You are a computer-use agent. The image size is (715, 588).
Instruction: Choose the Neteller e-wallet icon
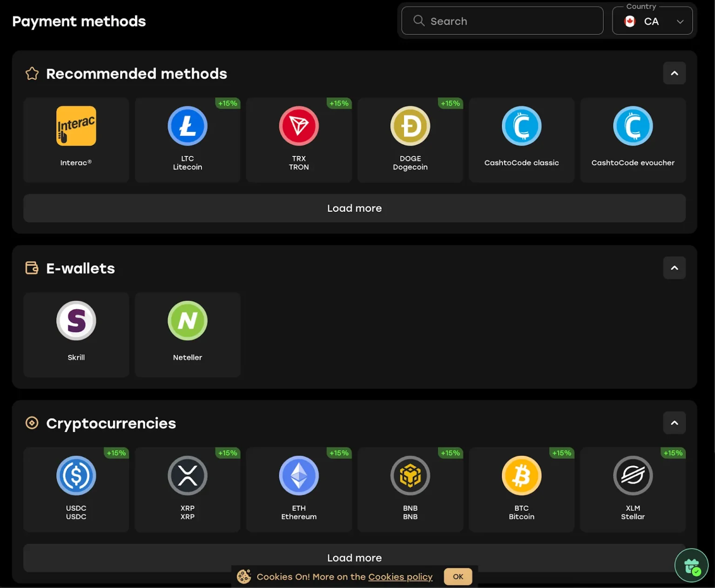pos(187,320)
